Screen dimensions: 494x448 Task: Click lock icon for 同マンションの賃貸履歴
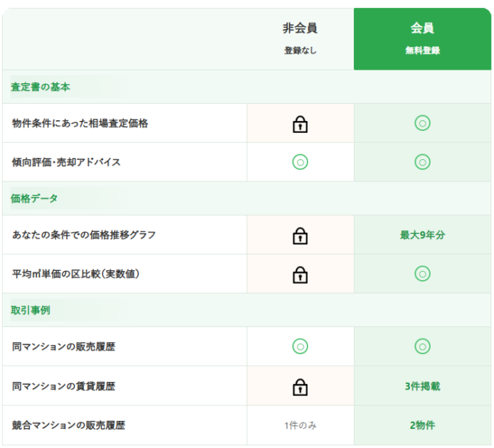pos(300,387)
